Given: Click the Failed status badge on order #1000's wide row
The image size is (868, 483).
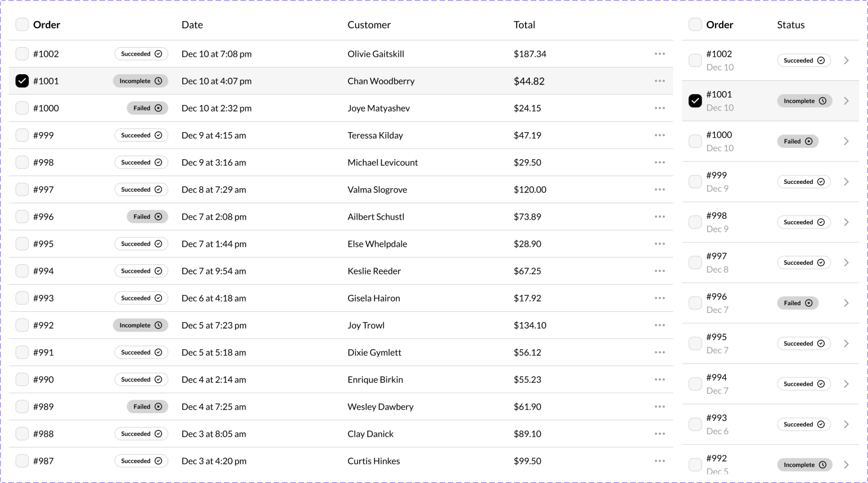Looking at the screenshot, I should point(147,108).
